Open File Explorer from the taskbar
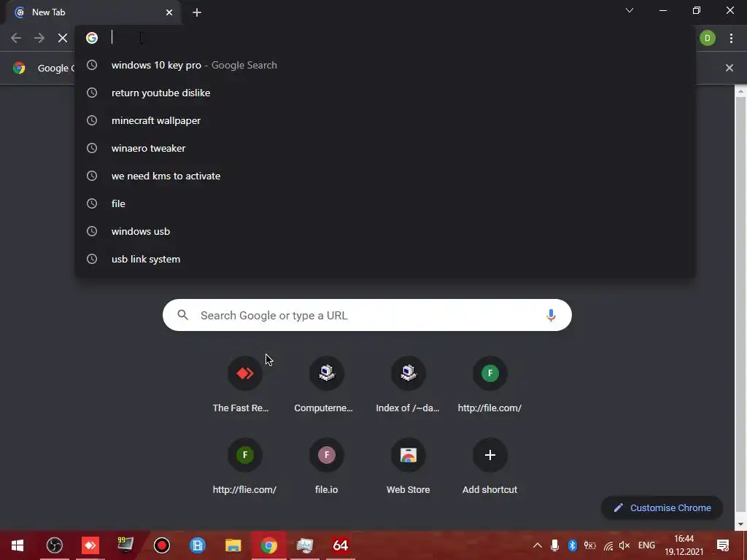This screenshot has height=560, width=747. (x=233, y=545)
